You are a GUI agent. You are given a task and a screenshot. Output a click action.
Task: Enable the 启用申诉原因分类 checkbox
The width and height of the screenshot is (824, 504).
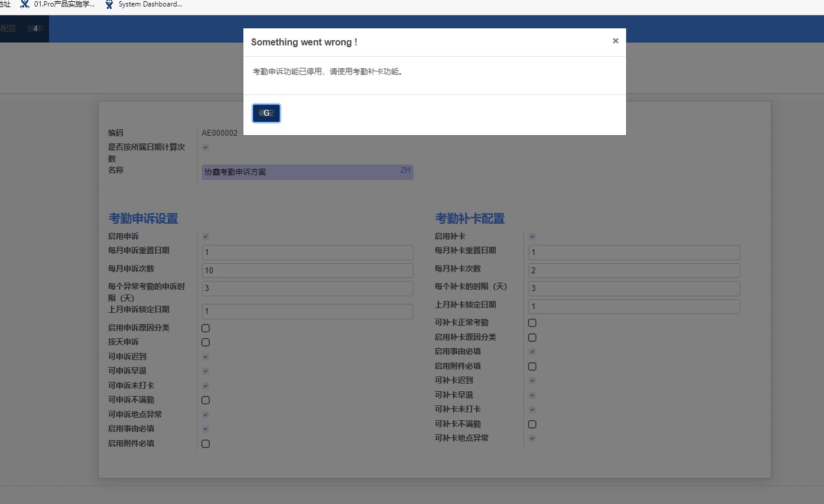[206, 328]
